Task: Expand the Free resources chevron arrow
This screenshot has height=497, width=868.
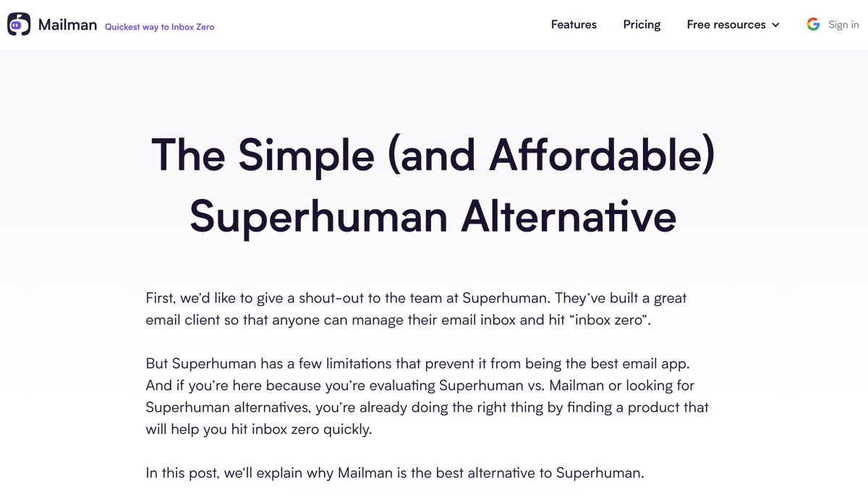Action: pos(775,25)
